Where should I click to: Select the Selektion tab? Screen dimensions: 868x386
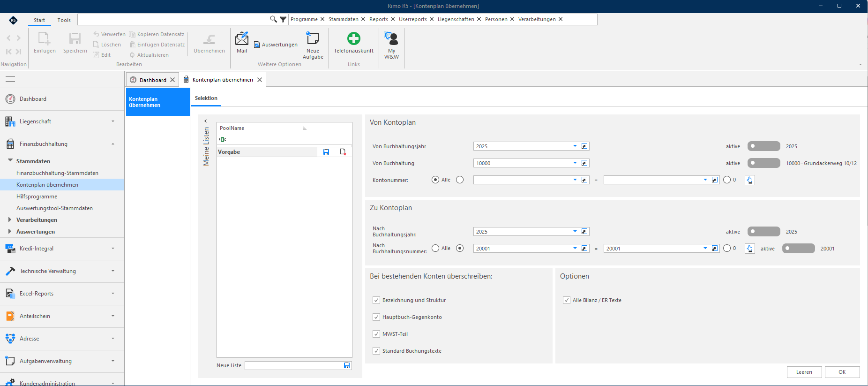[x=206, y=98]
